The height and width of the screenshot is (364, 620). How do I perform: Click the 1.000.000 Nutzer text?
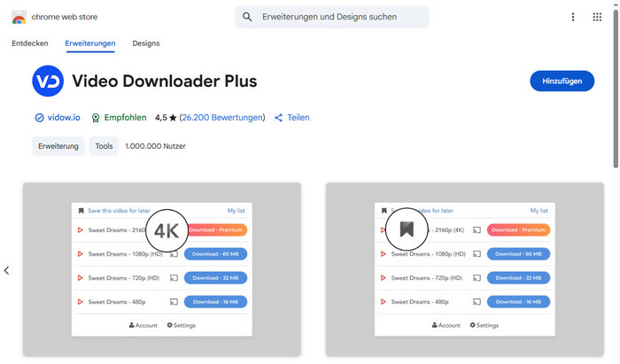point(155,146)
